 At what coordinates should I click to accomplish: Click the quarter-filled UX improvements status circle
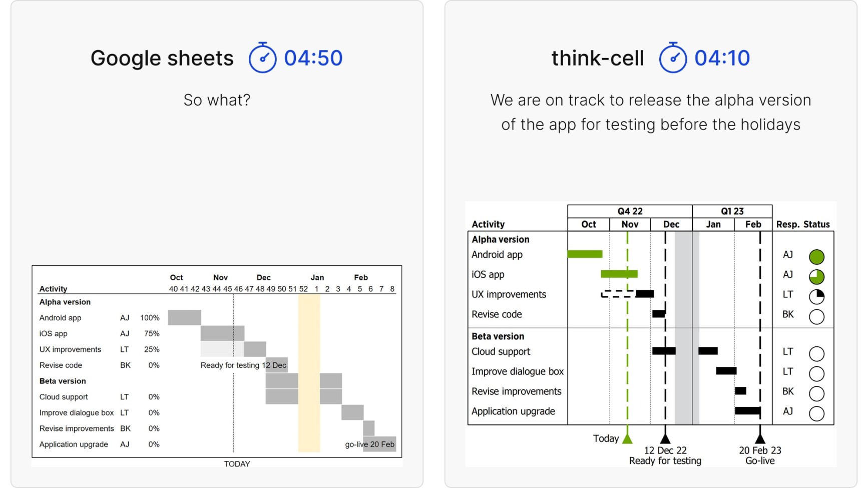[816, 297]
